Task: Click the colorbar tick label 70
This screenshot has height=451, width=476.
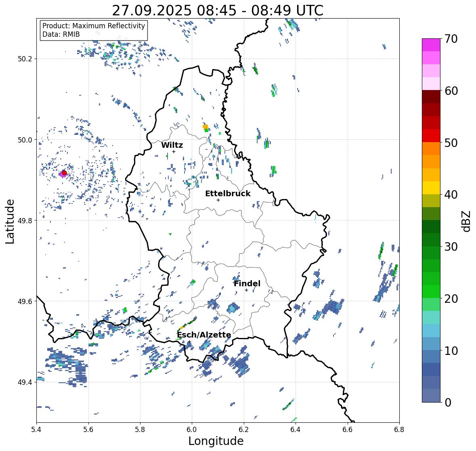Action: [x=451, y=39]
